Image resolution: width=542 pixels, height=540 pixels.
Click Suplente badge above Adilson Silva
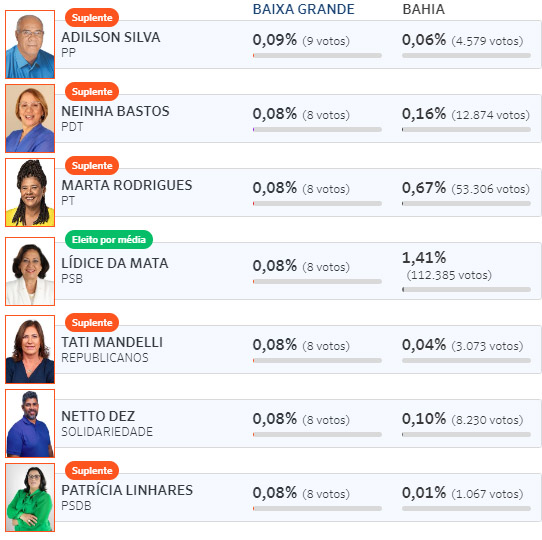click(92, 18)
